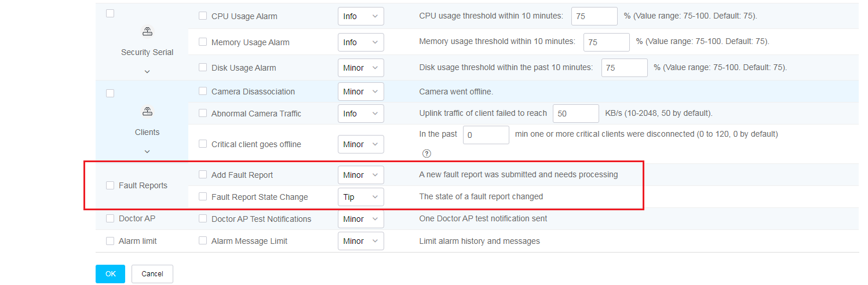Focus the CPU usage threshold field
This screenshot has height=285, width=868.
pyautogui.click(x=595, y=16)
